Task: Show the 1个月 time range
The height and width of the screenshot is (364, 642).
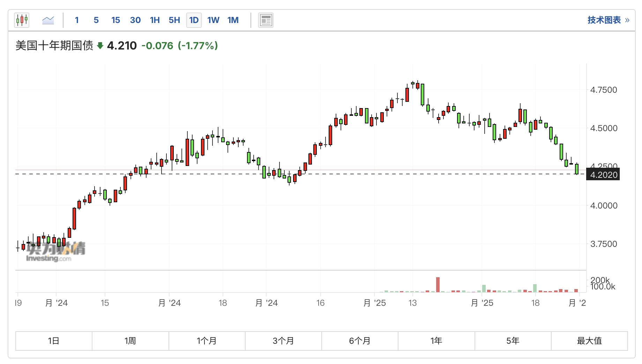Action: 207,341
